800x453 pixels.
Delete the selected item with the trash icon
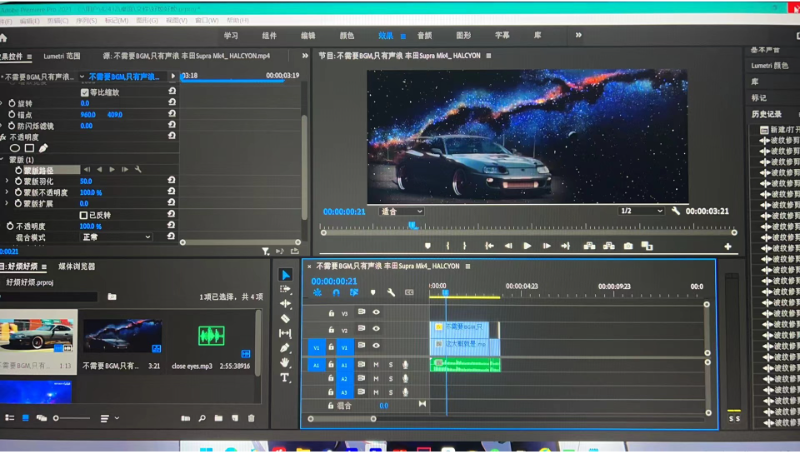tap(251, 417)
